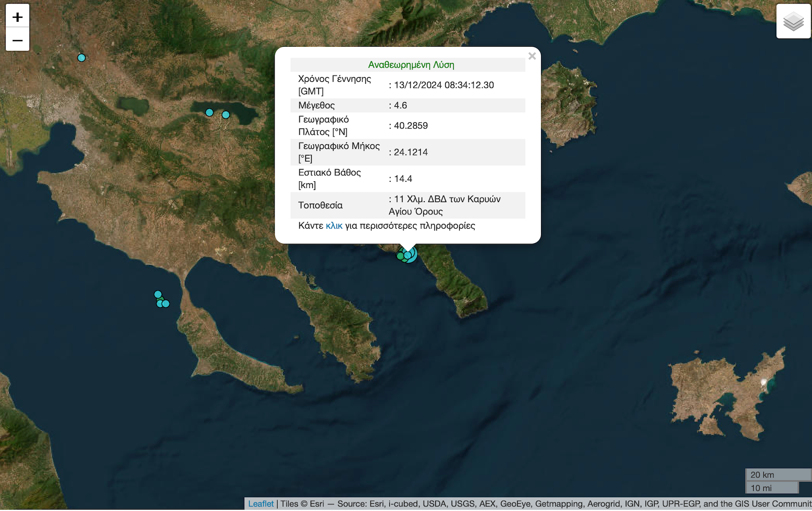Click the magnitude value 4.6
812x511 pixels.
coord(400,105)
